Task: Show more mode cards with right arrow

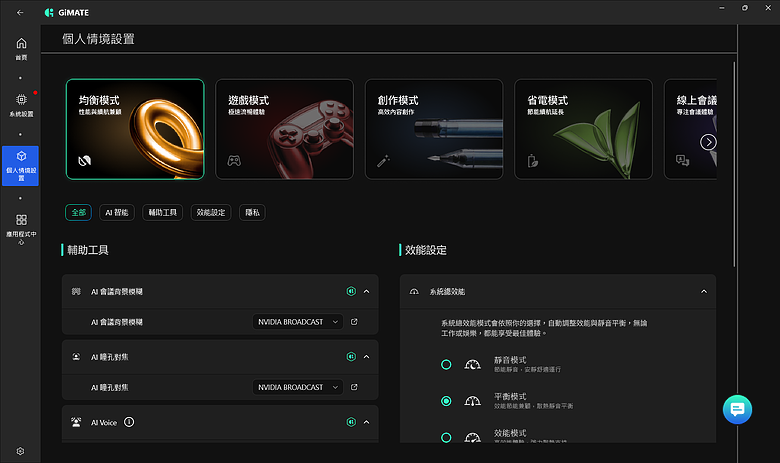Action: tap(708, 142)
